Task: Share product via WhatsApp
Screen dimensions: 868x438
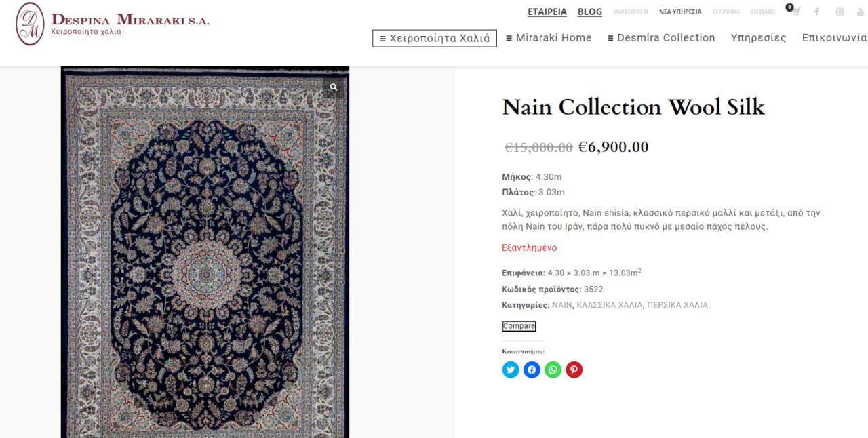Action: 553,370
